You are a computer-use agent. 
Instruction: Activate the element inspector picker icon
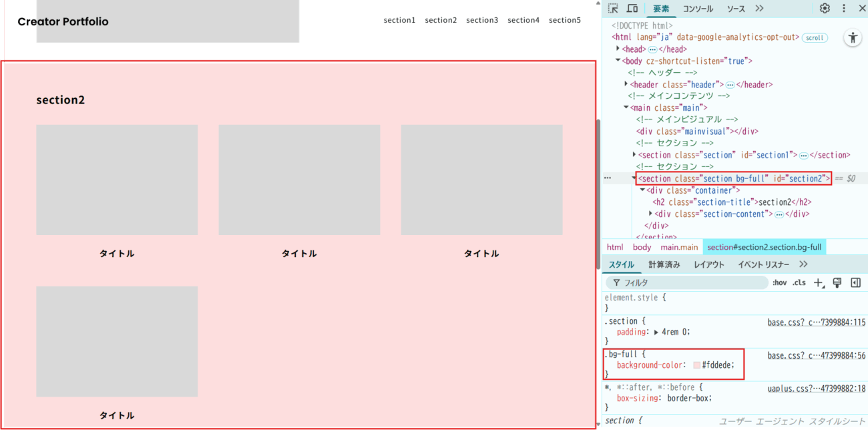pos(613,9)
